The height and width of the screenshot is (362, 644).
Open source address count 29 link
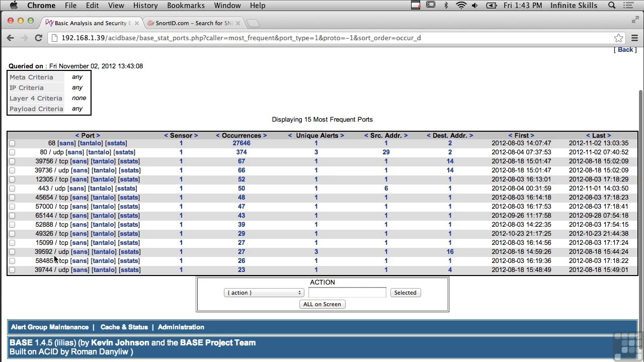386,152
